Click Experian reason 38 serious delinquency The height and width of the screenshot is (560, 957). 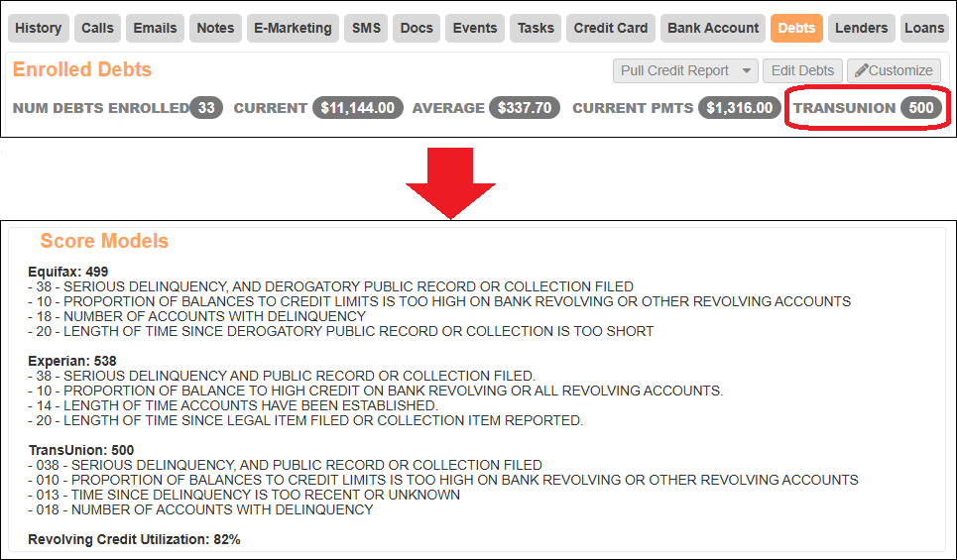point(282,376)
